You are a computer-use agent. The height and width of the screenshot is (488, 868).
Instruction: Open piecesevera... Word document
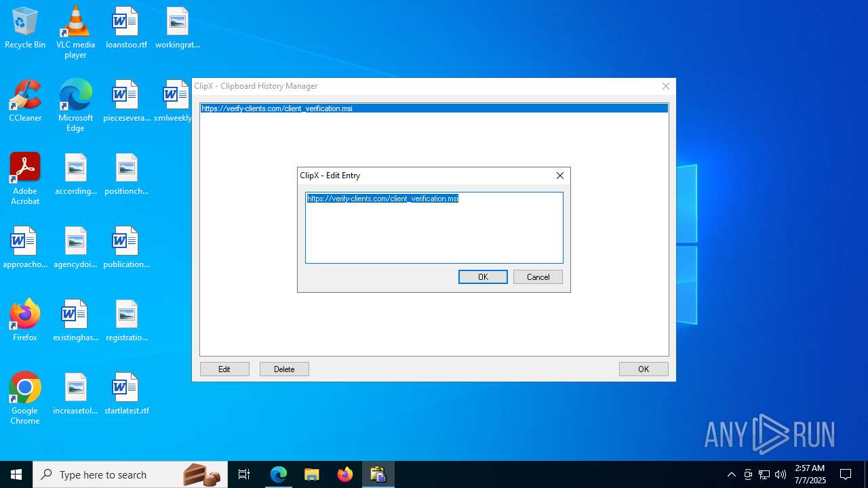pos(126,102)
